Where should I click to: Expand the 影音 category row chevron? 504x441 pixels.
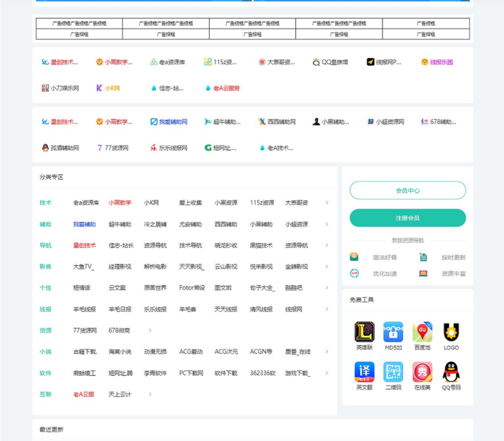[326, 266]
